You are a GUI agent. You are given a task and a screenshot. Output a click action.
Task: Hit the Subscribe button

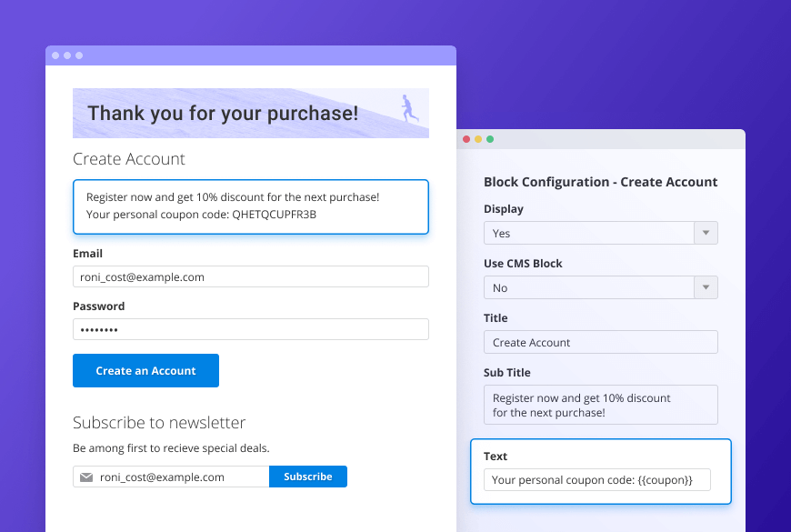308,477
